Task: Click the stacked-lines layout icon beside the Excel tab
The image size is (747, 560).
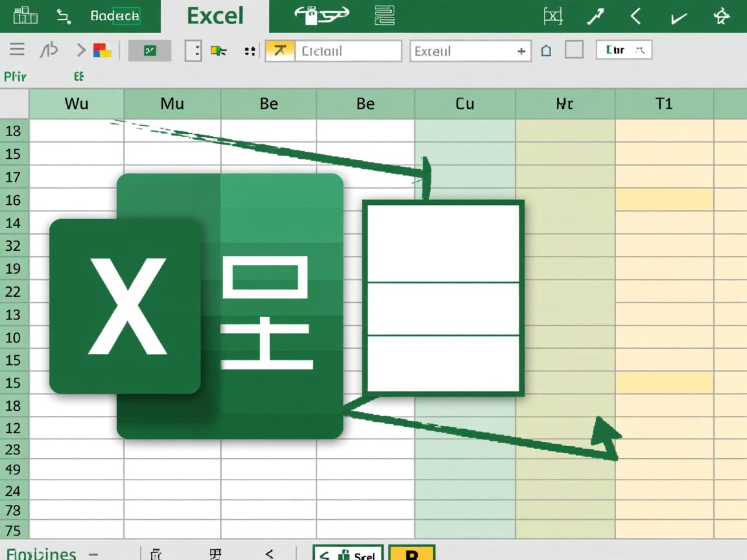Action: pos(385,16)
